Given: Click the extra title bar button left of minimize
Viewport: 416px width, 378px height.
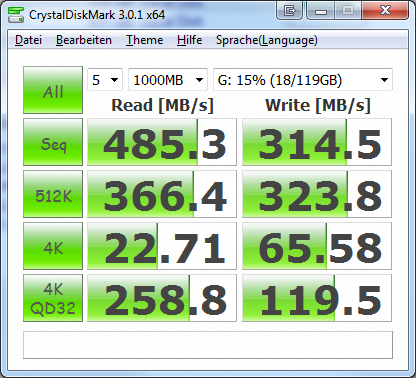Looking at the screenshot, I should tap(290, 11).
